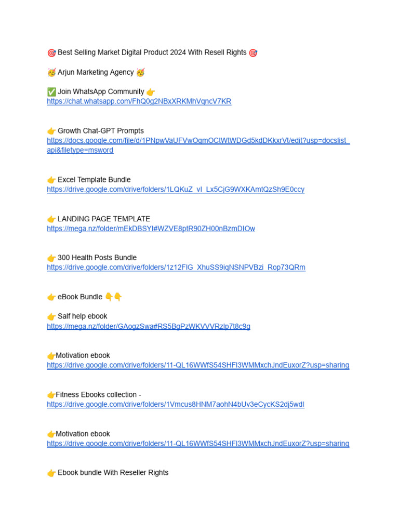Open the Landing Page Template mega.nz link
Image resolution: width=399 pixels, height=532 pixels.
(151, 229)
